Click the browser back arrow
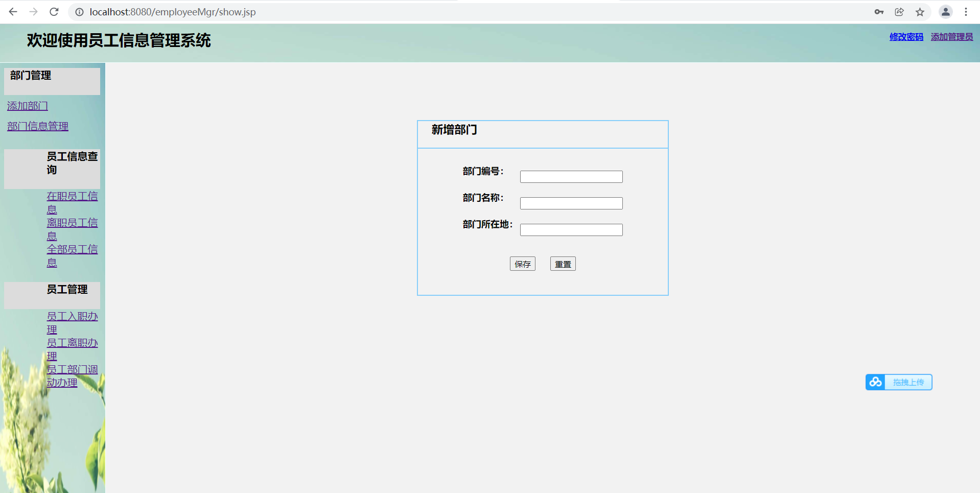 click(x=13, y=12)
